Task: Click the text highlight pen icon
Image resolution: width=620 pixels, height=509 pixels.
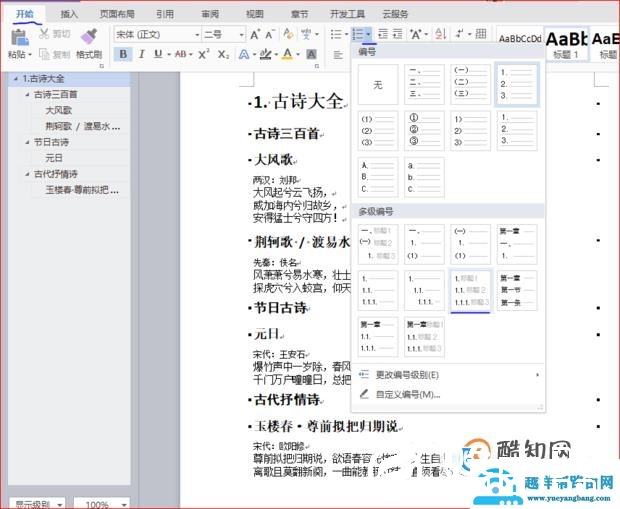Action: tap(266, 54)
